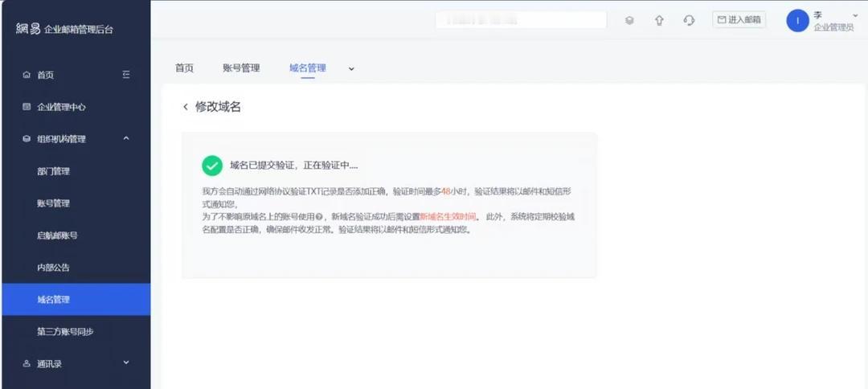
Task: Click the 新域名生效时间 red link
Action: [448, 217]
